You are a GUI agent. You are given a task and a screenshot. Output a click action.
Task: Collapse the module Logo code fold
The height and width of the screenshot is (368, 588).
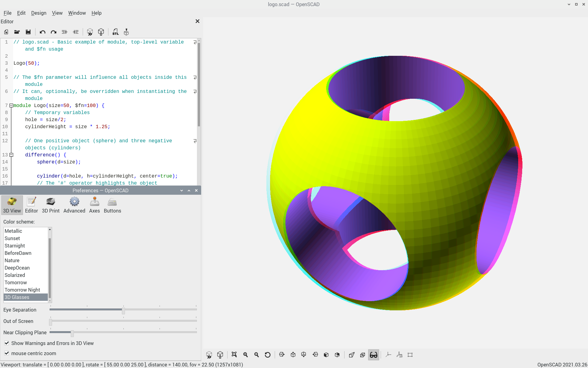click(11, 105)
